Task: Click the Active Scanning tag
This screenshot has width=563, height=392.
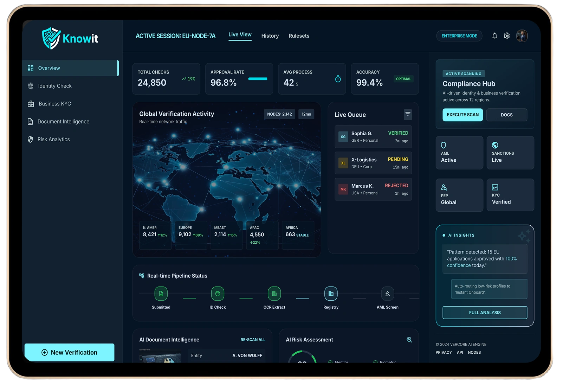Action: pyautogui.click(x=464, y=74)
